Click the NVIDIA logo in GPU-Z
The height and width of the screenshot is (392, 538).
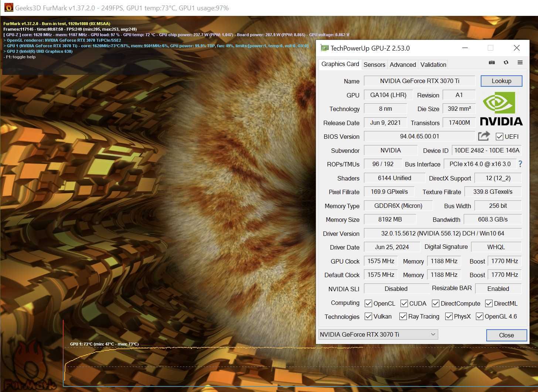[501, 109]
